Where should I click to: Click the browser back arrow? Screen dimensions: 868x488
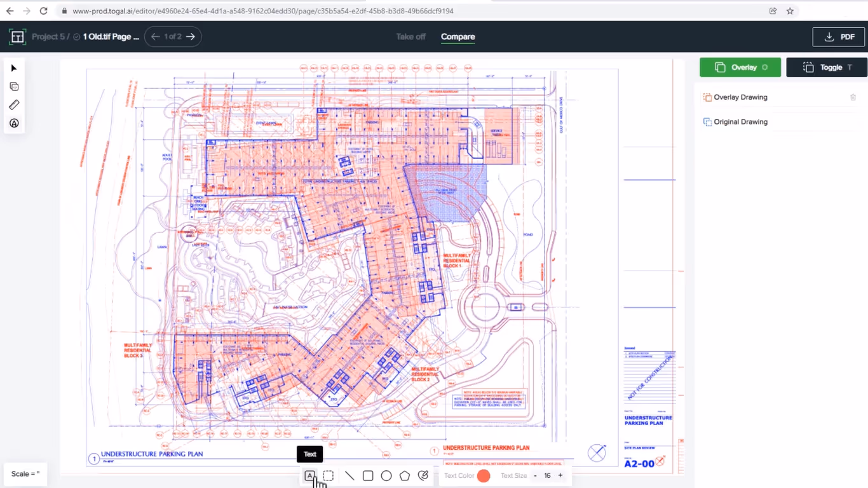pos(10,11)
